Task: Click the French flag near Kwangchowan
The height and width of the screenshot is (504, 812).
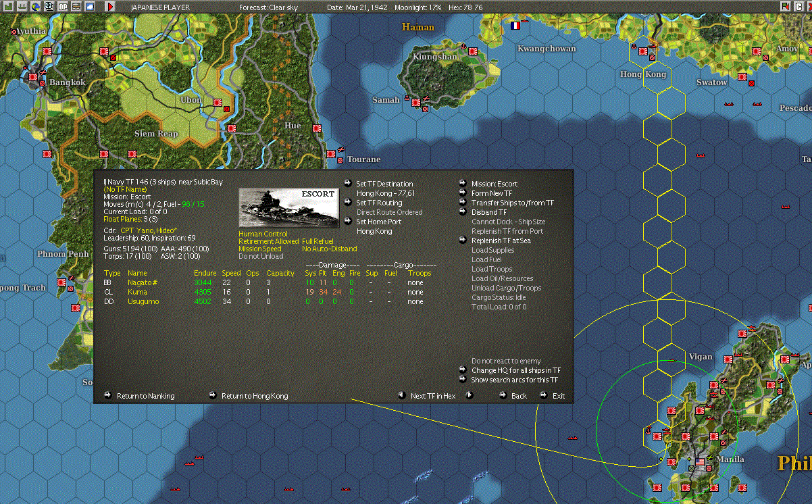Action: tap(516, 26)
